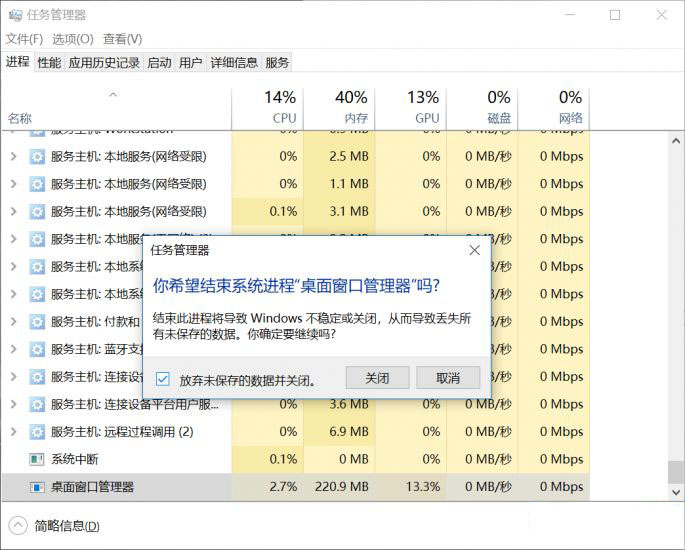Click the 2.7% CPU value
685x550 pixels.
click(x=284, y=487)
